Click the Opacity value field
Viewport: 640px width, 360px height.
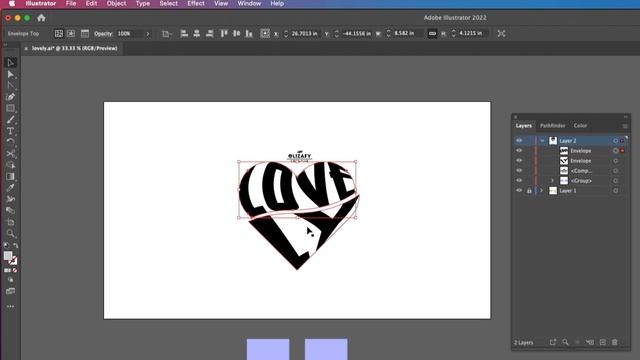click(x=130, y=33)
